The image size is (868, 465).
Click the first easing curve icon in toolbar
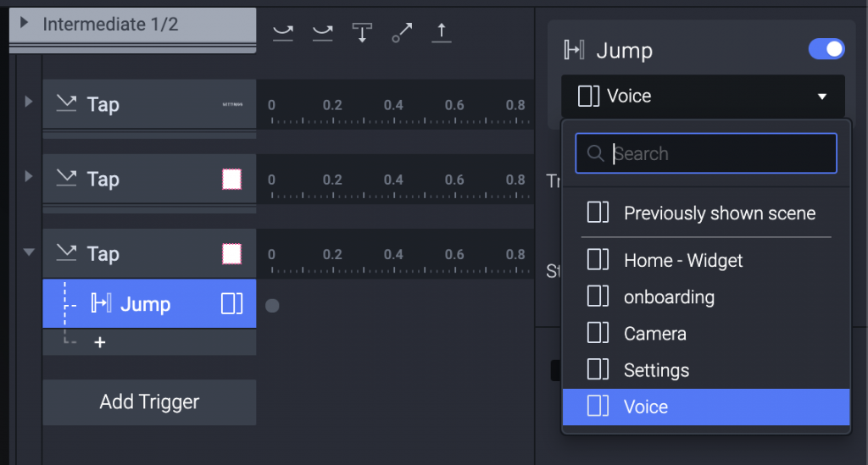coord(283,33)
